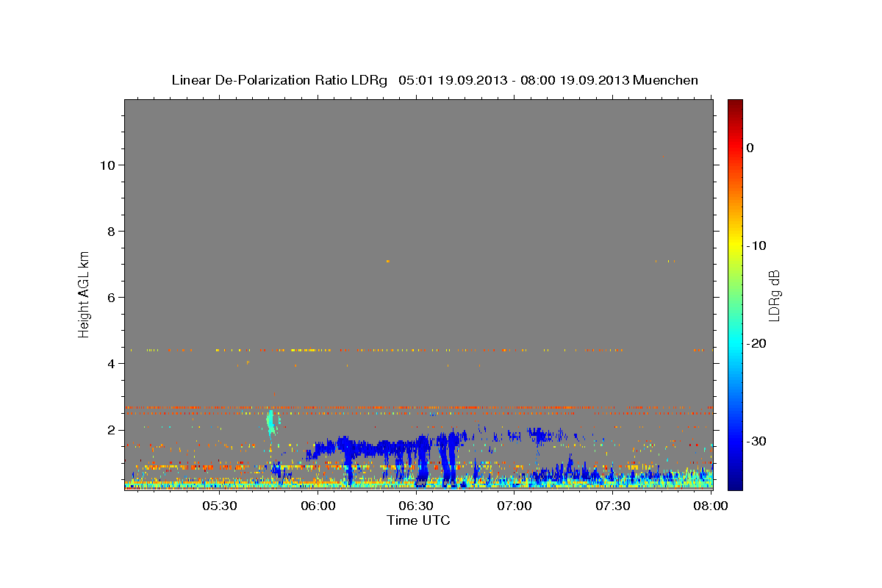Click the 'Time UTC' axis label
Screen dimensions: 882x588
418,520
